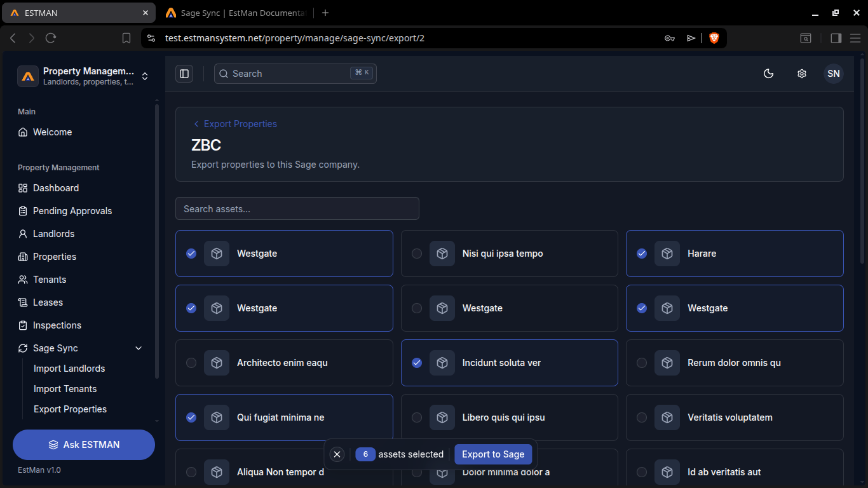
Task: Click the package icon on Libero quis qui ipsu card
Action: pyautogui.click(x=442, y=417)
